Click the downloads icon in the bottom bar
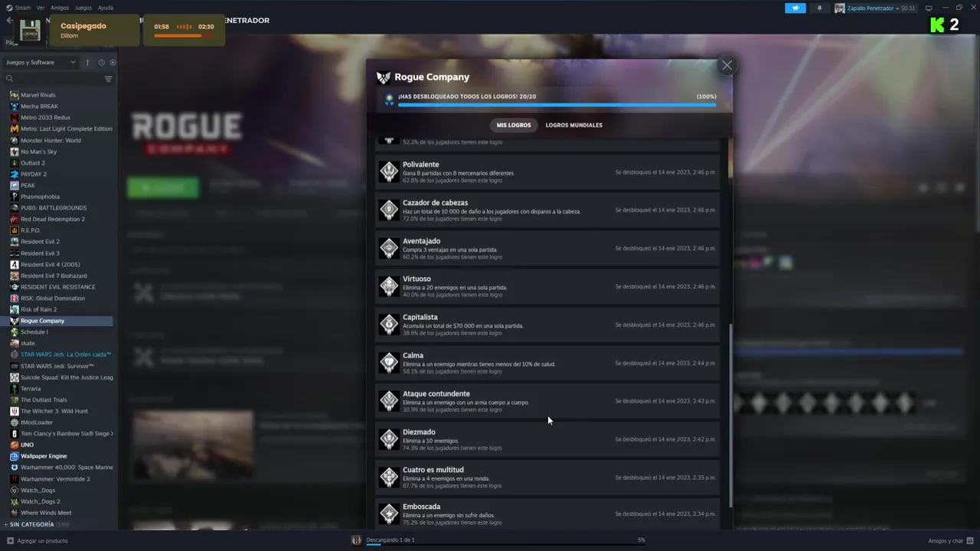Screen dimensions: 980x551 pyautogui.click(x=356, y=540)
